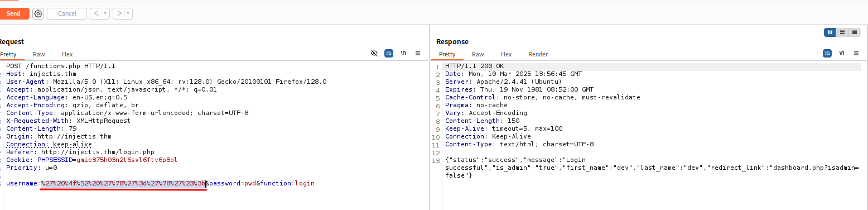Viewport: 868px width, 210px height.
Task: Click the 'Connection: Keep-Alive' response line
Action: (x=488, y=136)
